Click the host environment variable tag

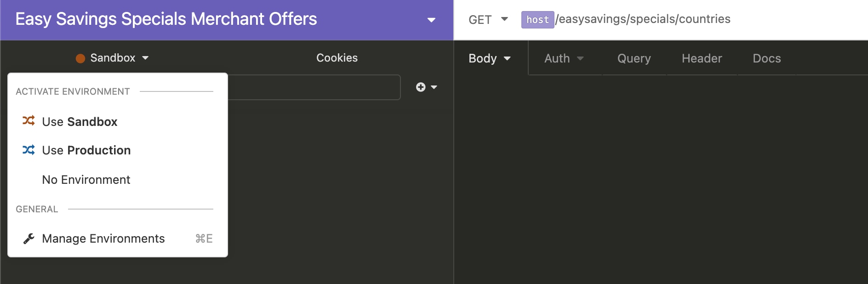pyautogui.click(x=537, y=20)
